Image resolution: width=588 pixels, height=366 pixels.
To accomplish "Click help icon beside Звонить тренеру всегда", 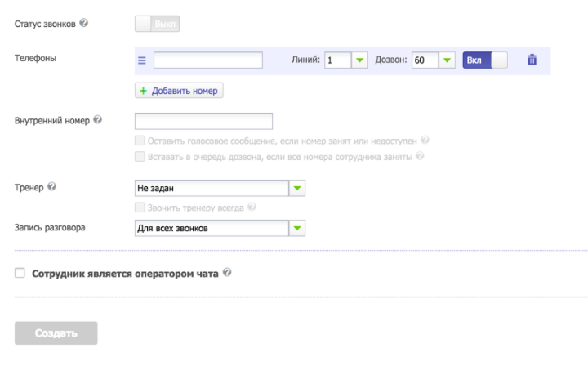I will pos(252,208).
